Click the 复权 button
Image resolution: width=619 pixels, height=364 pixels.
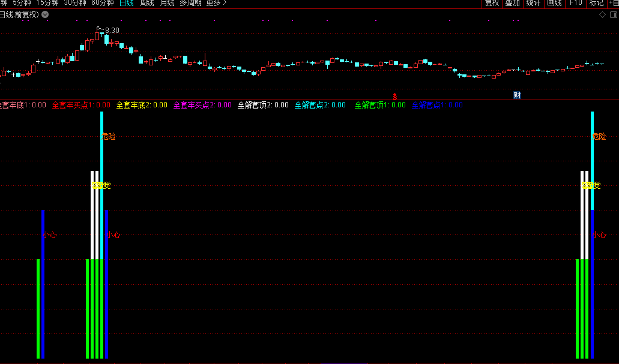492,3
